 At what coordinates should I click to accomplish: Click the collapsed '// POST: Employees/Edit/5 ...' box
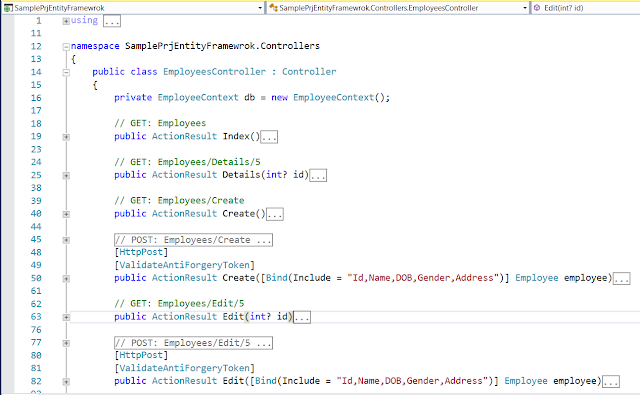tap(193, 343)
